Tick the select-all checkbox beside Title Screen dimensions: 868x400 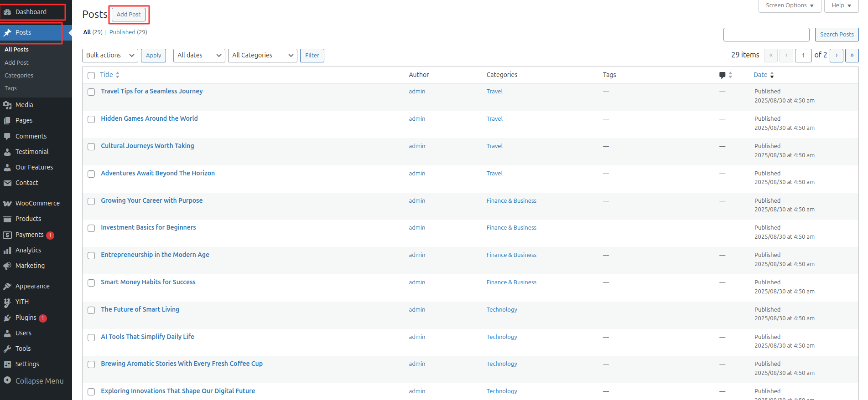pos(91,76)
